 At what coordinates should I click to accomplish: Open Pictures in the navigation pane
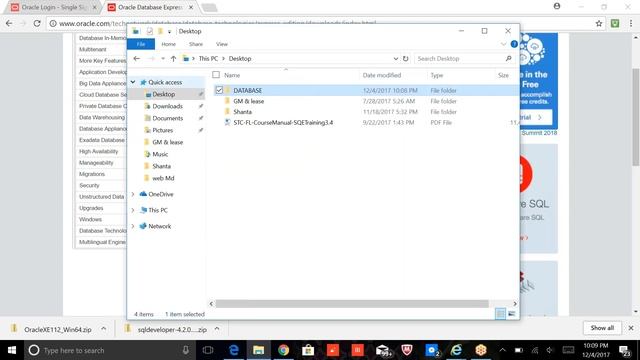(162, 130)
